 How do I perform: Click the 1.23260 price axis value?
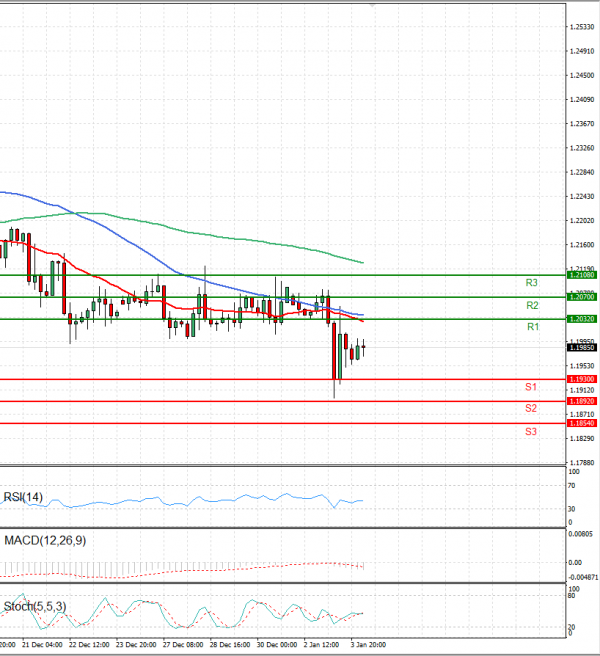(x=582, y=148)
